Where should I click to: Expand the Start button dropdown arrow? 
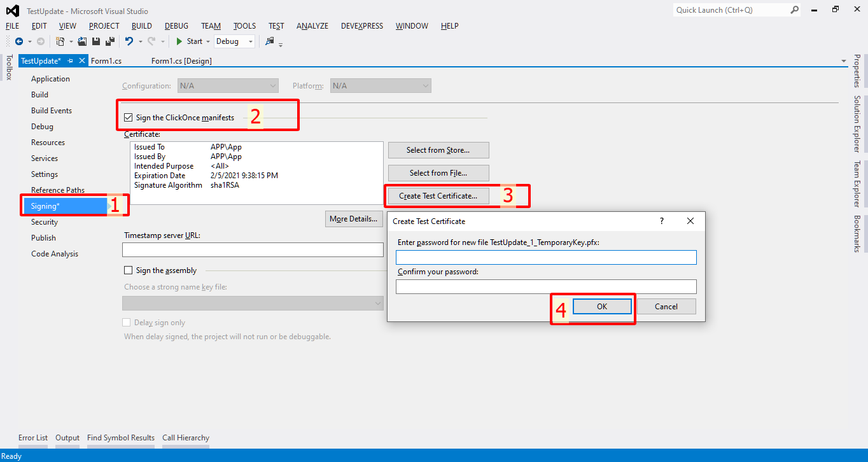(x=208, y=41)
